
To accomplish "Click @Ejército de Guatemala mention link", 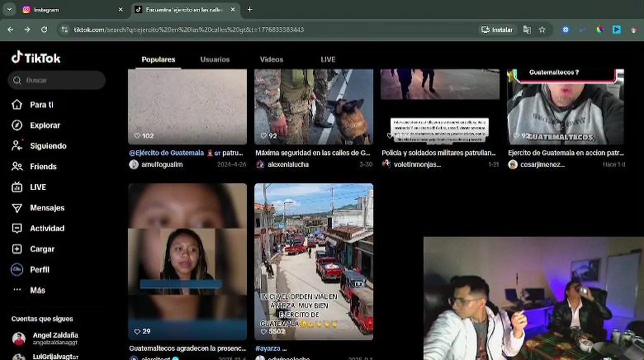I will click(x=166, y=152).
